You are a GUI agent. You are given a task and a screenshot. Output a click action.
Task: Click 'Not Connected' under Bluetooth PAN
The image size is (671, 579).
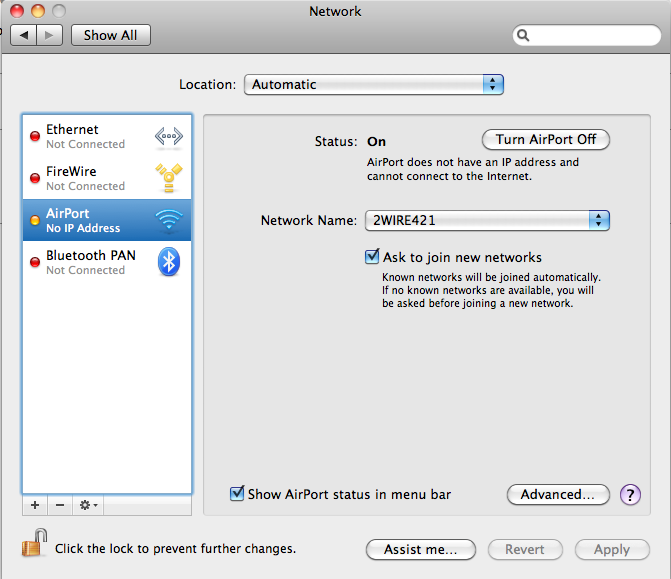[86, 270]
